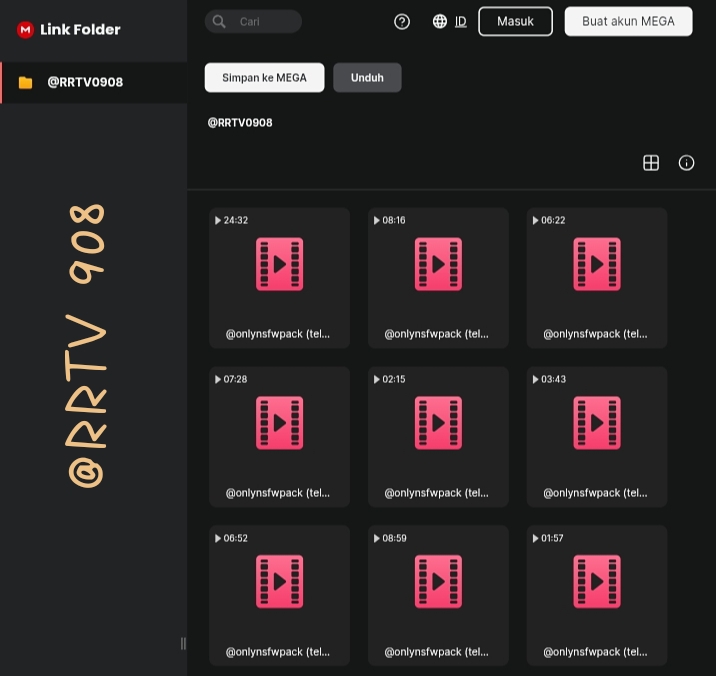Click Buat akun MEGA button
The height and width of the screenshot is (676, 716).
point(628,21)
